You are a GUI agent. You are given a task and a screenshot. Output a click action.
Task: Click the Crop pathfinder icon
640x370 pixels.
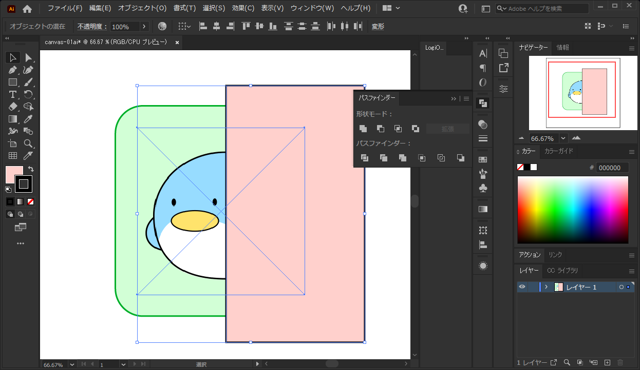point(422,158)
